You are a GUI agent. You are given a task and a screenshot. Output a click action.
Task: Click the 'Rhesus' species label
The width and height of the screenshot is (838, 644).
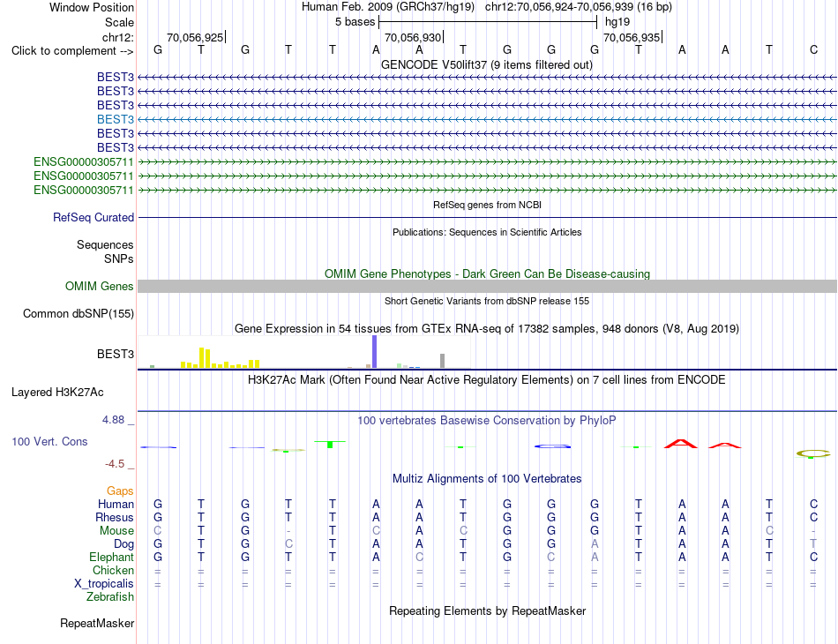(x=115, y=517)
